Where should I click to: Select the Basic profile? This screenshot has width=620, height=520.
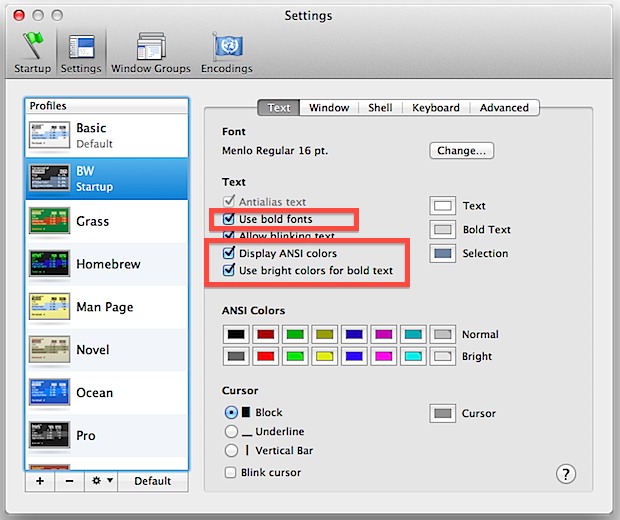click(x=107, y=136)
